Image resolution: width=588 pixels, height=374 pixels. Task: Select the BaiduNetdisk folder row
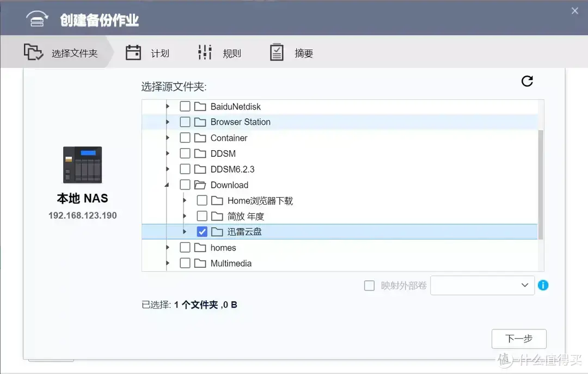tap(235, 106)
